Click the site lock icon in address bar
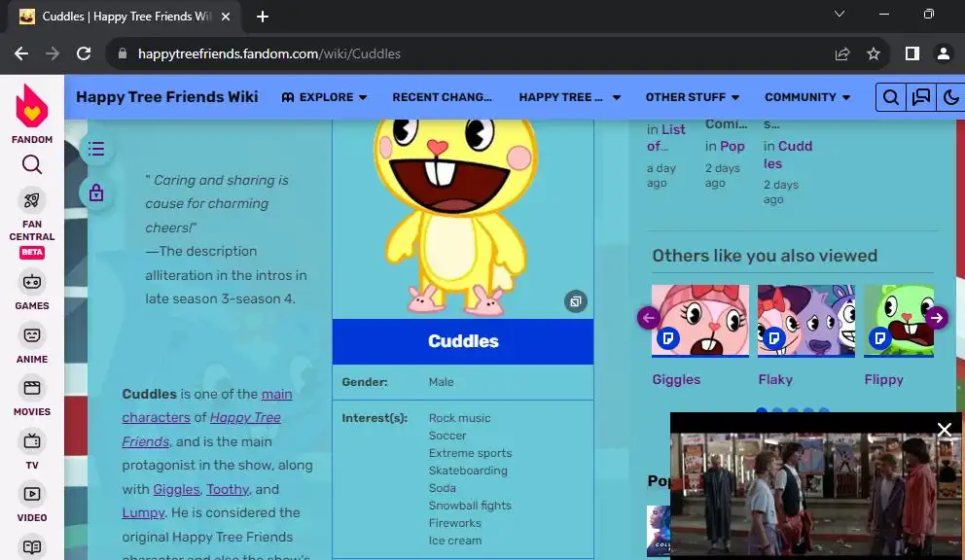Viewport: 965px width, 560px height. [x=123, y=54]
